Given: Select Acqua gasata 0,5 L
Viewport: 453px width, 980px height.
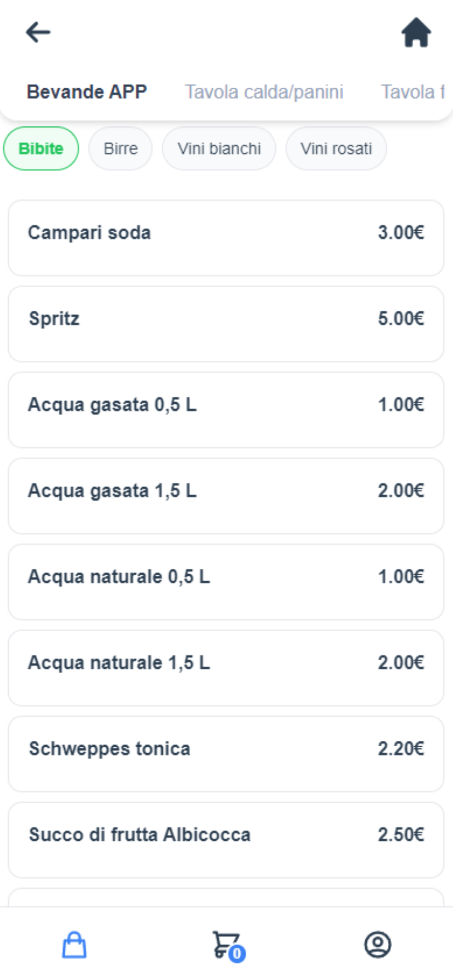Looking at the screenshot, I should pyautogui.click(x=226, y=410).
